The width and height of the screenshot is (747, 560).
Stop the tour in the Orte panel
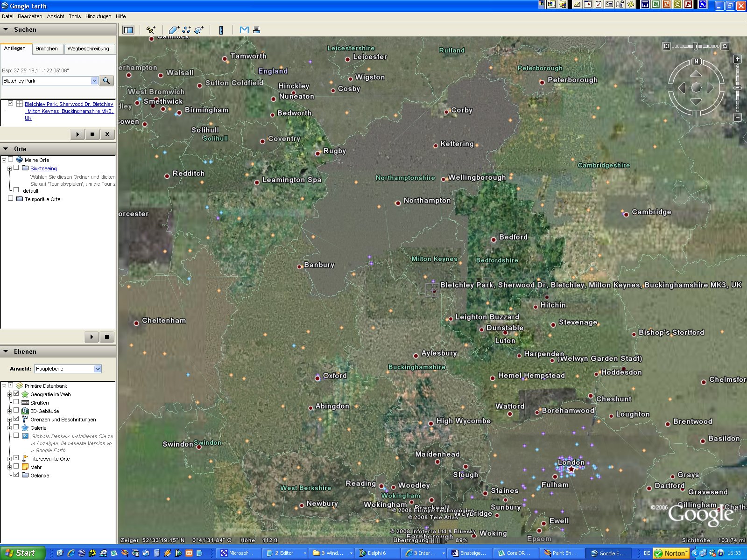tap(107, 337)
